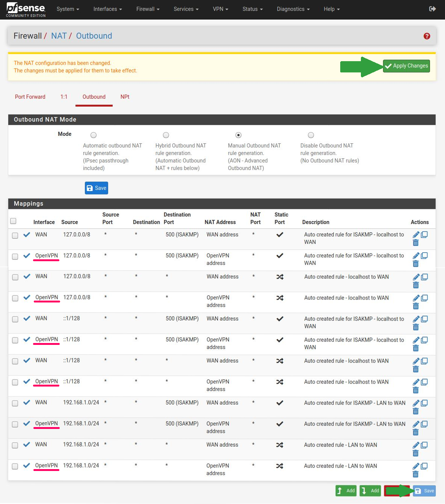
Task: Click the NAT breadcrumb link
Action: tap(59, 36)
